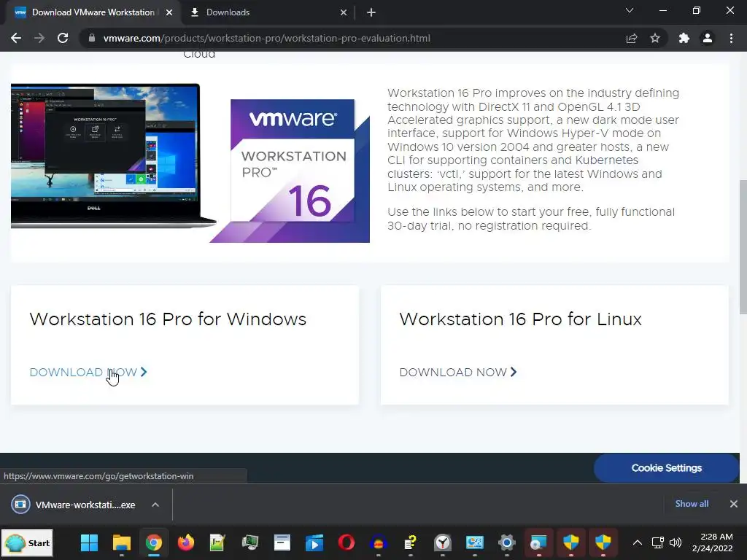Click the Chrome taskbar icon
The width and height of the screenshot is (747, 560).
(x=153, y=542)
